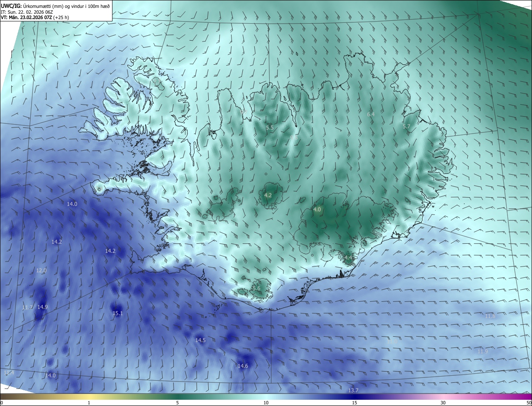Click the 4.0 value on the large glacier
Viewport: 532px width, 406px height.
click(317, 210)
